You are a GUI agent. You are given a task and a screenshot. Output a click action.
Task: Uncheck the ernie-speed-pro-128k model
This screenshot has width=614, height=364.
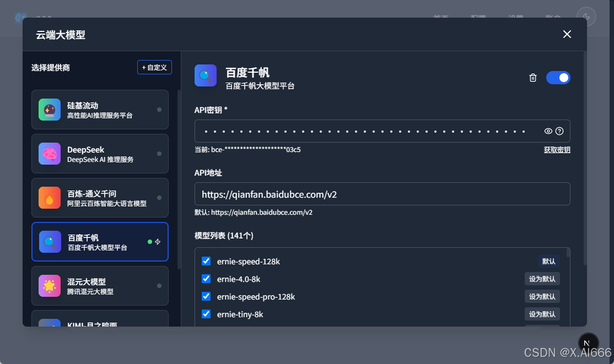tap(206, 296)
